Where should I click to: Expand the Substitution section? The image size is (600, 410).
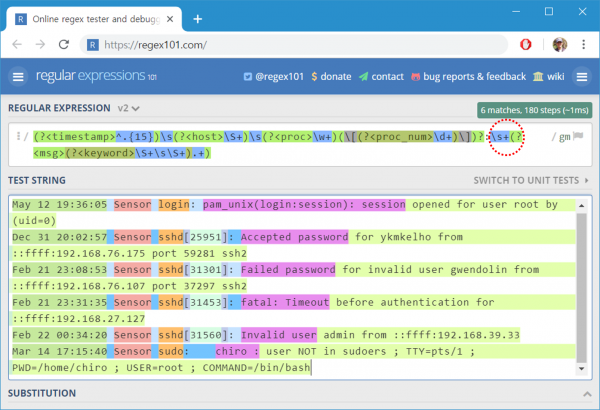coord(587,394)
